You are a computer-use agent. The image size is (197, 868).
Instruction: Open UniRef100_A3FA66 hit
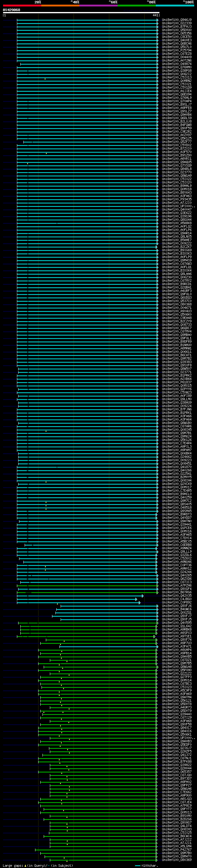pos(176,416)
